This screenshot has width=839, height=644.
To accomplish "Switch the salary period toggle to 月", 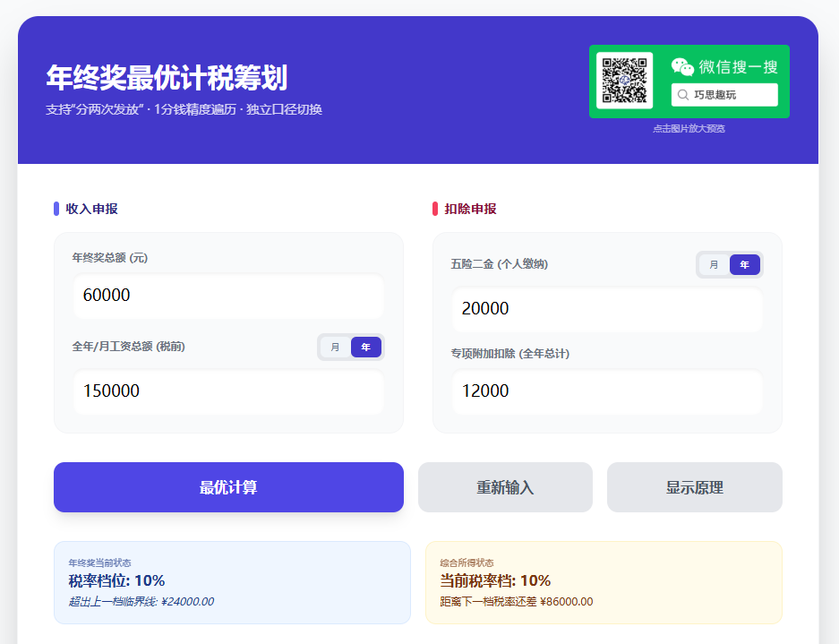I will click(335, 348).
